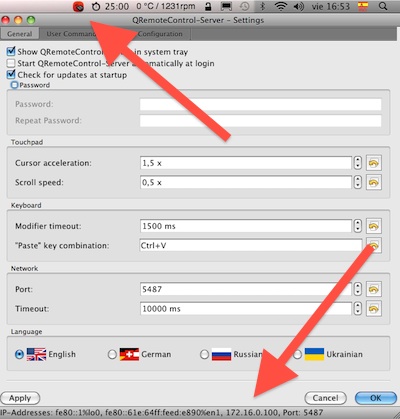Screen dimensions: 400x419
Task: Click the timer stopwatch icon in menu bar
Action: click(x=96, y=6)
